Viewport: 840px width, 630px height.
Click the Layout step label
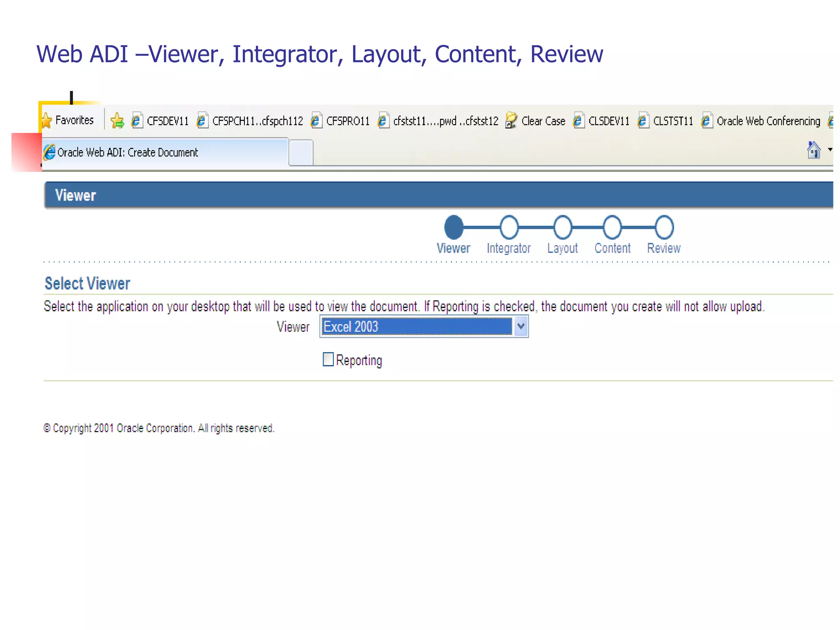tap(562, 248)
